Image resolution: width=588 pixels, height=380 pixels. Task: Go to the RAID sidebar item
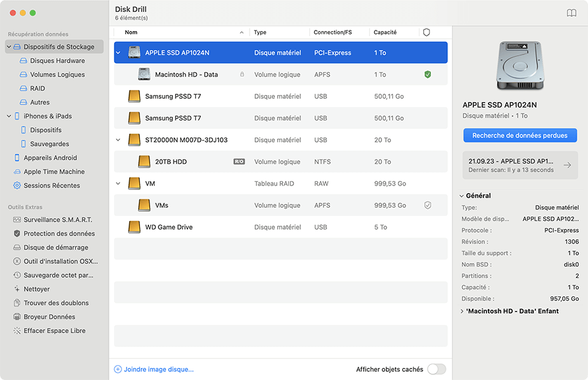click(37, 89)
